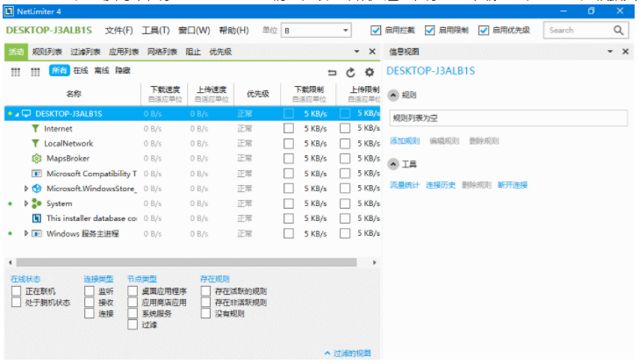Check the 正在联机 filter checkbox
Viewport: 639px width, 364px height.
tap(17, 291)
